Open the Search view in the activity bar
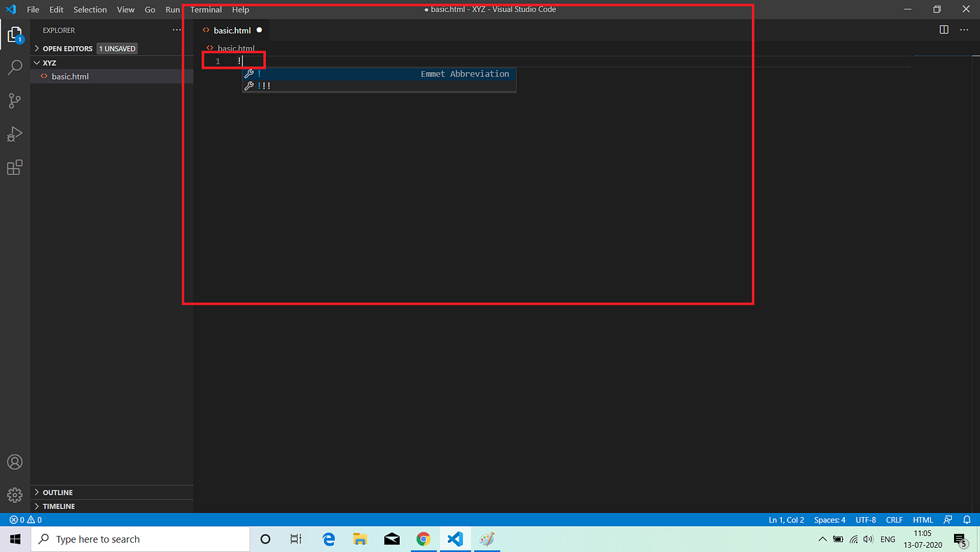Screen dimensions: 980x552 click(x=15, y=67)
